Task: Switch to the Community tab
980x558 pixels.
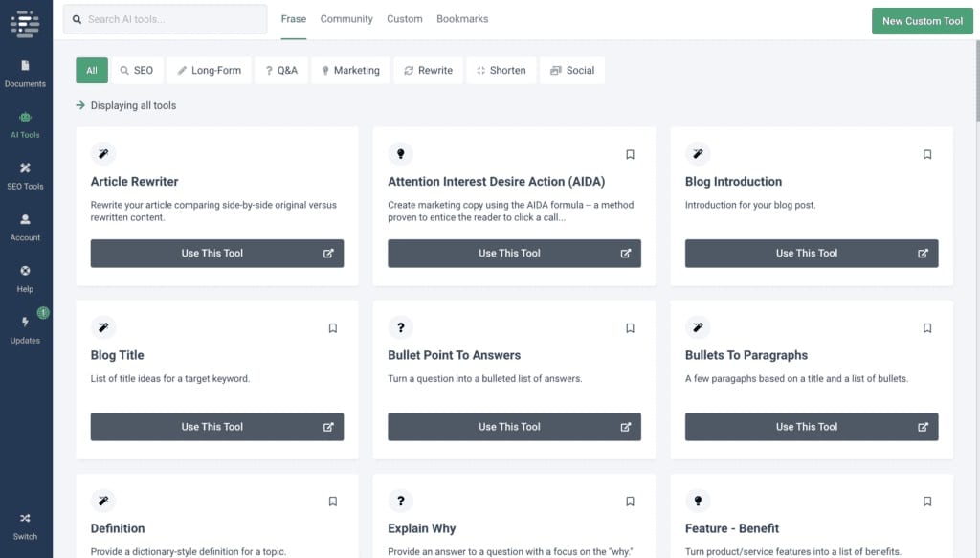Action: click(346, 19)
